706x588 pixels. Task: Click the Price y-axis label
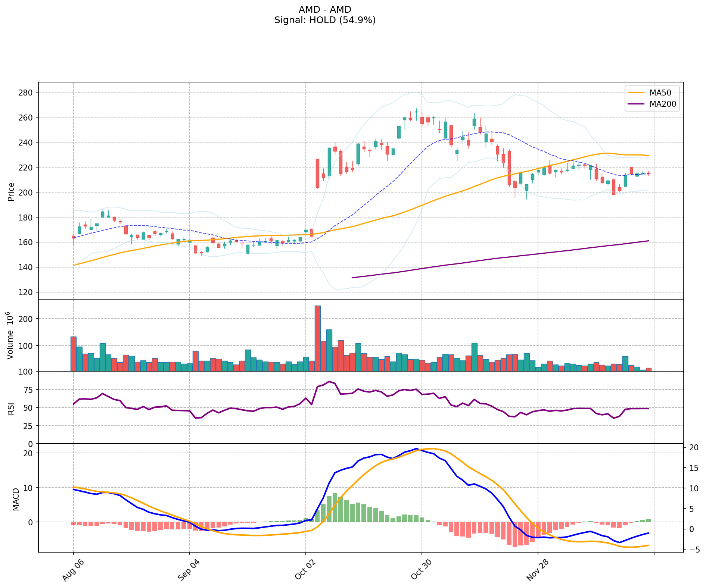pyautogui.click(x=11, y=192)
